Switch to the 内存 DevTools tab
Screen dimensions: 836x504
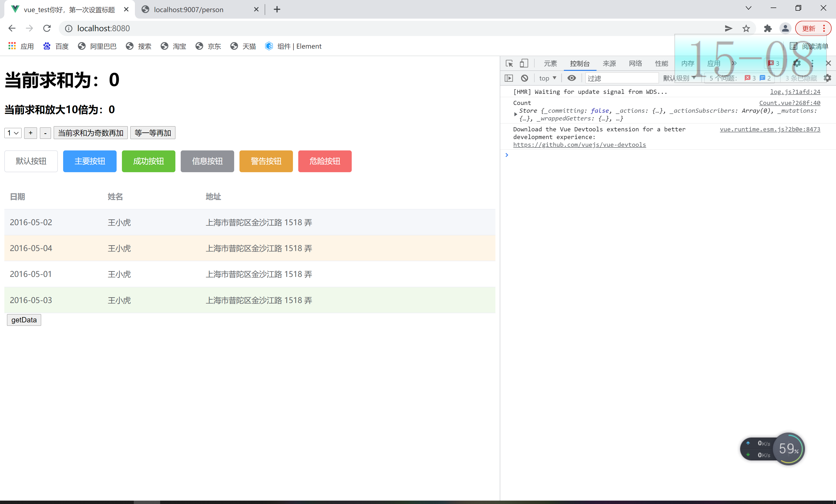point(688,63)
